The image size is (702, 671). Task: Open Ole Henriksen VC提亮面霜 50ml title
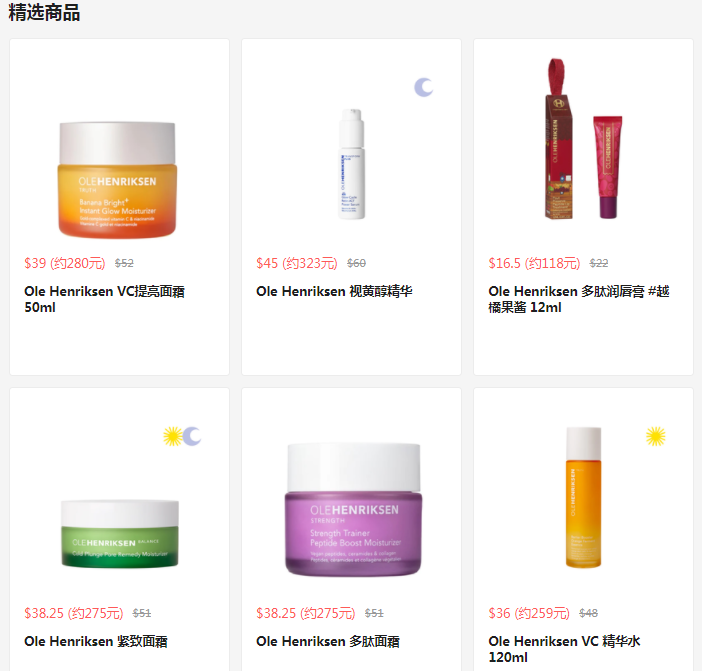click(104, 299)
